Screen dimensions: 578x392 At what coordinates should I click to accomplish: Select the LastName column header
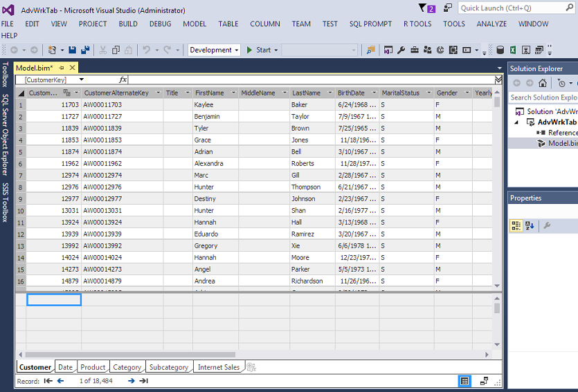[x=306, y=93]
